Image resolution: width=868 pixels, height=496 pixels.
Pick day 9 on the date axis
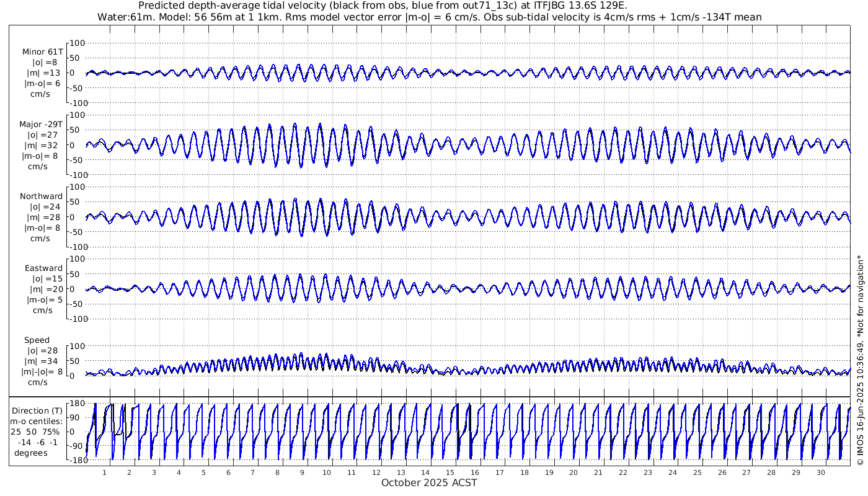coord(302,472)
